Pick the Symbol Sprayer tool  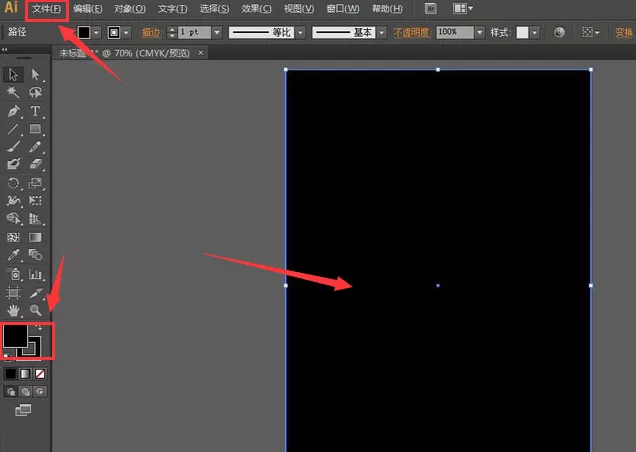[13, 274]
